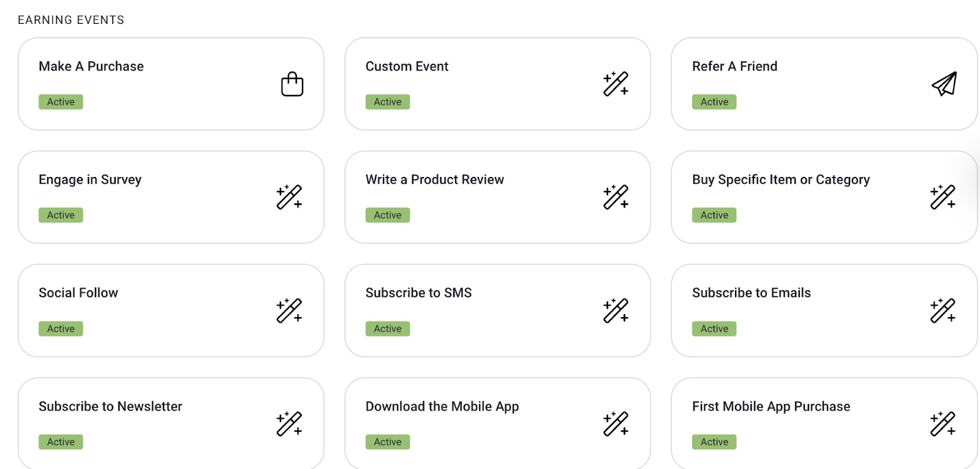
Task: Click the shopping bag icon on Make A Purchase
Action: click(x=292, y=84)
